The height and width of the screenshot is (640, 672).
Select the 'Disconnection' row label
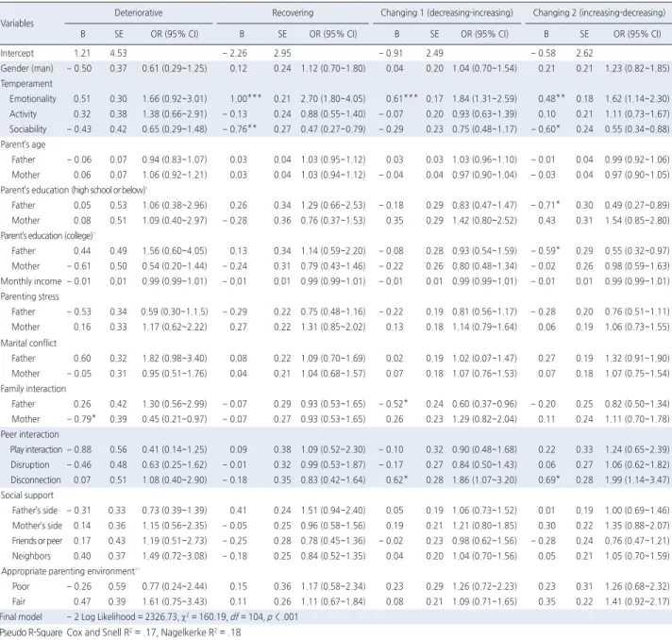[36, 480]
